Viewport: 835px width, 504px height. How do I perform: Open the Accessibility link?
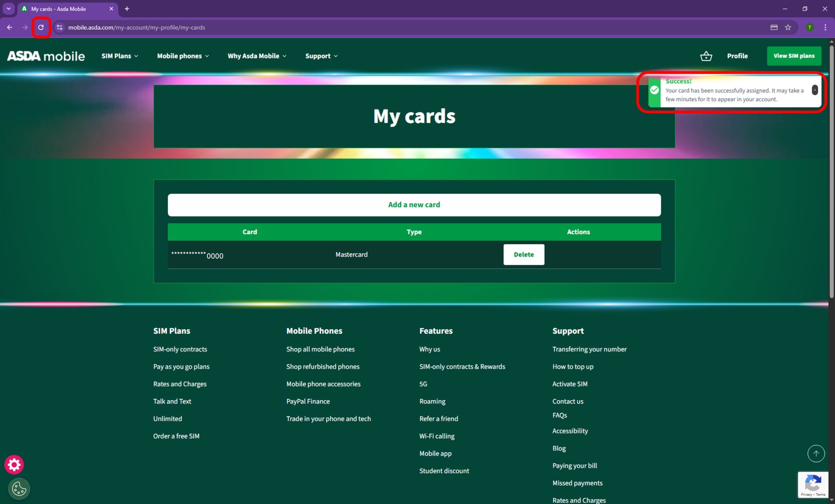pyautogui.click(x=570, y=431)
